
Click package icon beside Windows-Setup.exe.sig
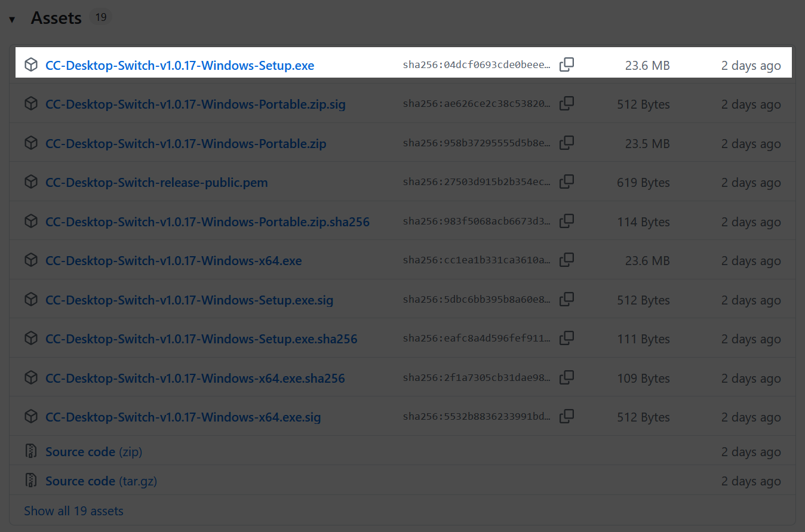[x=31, y=300]
